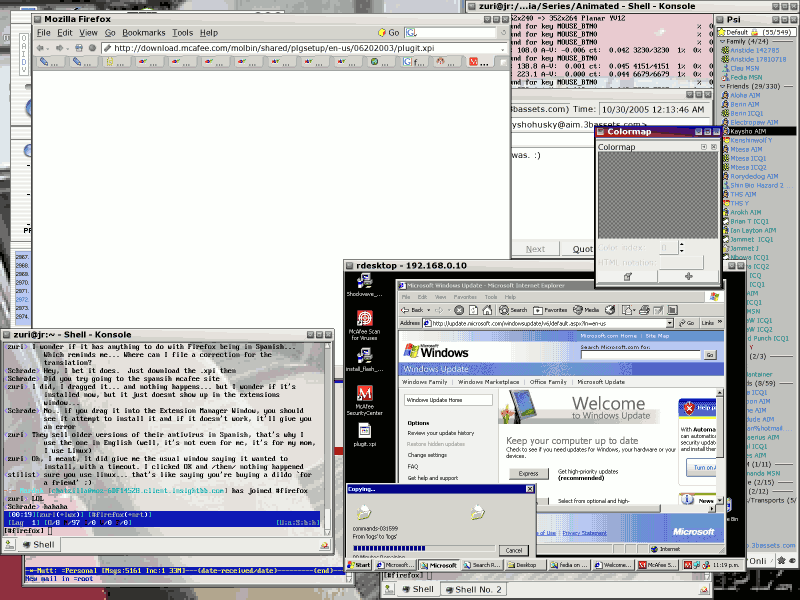
Task: Open the Back button dropdown arrow in IE
Action: coord(427,310)
